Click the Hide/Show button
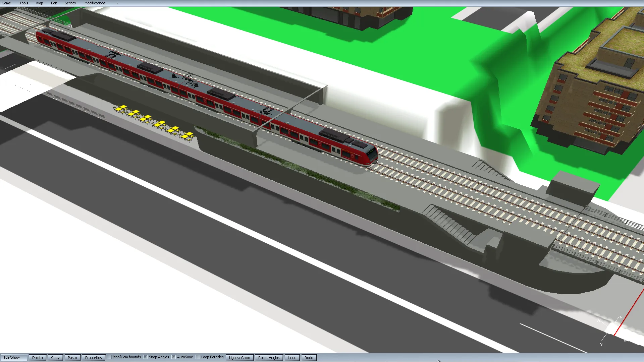The height and width of the screenshot is (362, 644). [x=11, y=357]
